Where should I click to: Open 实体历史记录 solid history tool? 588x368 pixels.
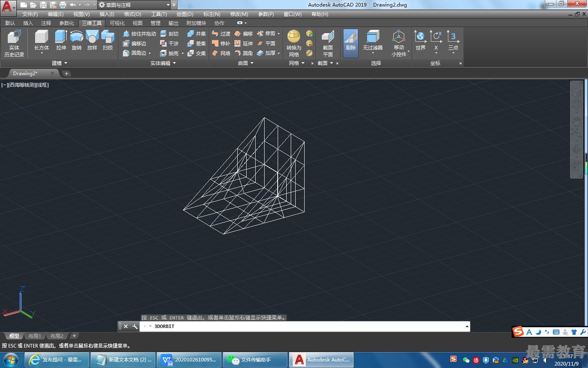[14, 43]
